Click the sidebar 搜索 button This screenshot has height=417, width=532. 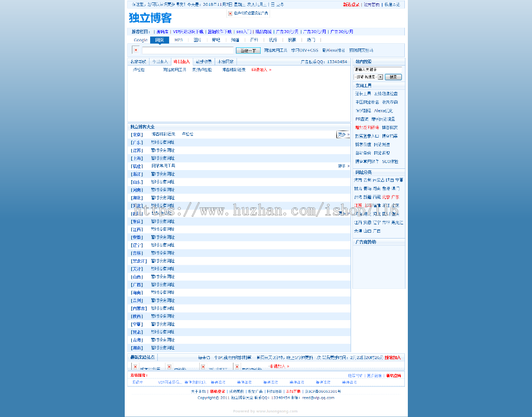pyautogui.click(x=393, y=77)
